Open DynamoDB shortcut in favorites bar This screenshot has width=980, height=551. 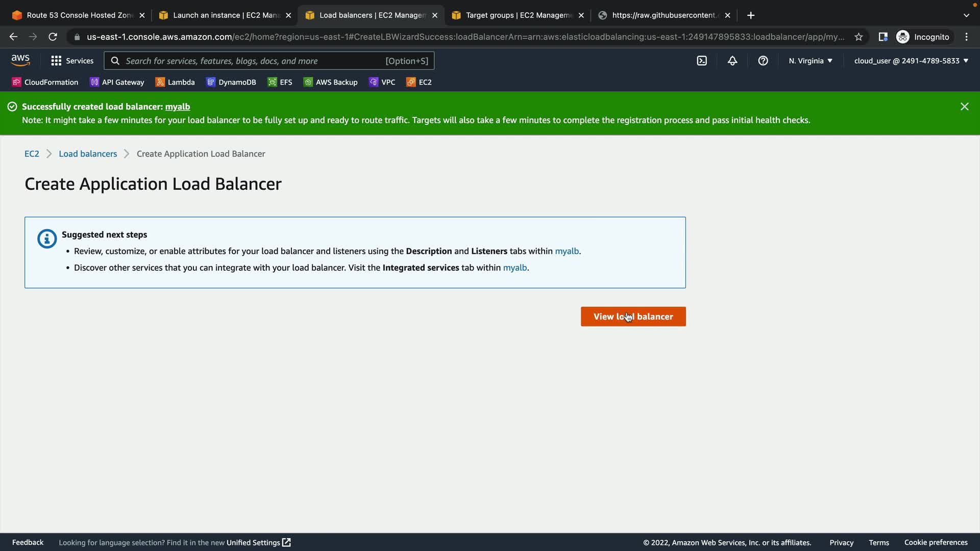pyautogui.click(x=231, y=82)
